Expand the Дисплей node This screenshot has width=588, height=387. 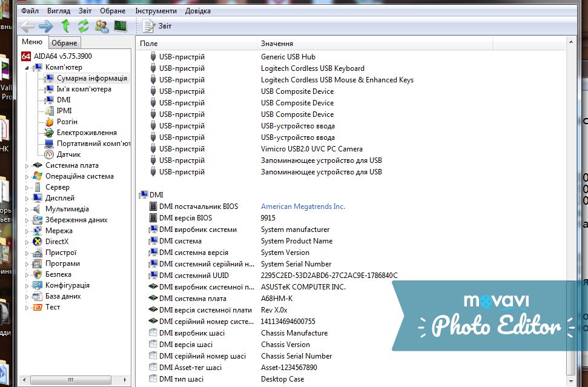coord(27,199)
